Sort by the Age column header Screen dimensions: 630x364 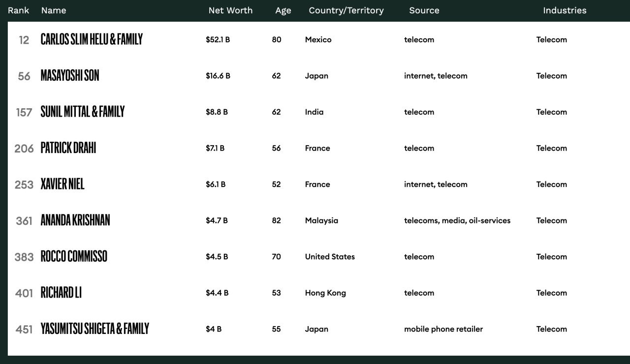coord(283,10)
